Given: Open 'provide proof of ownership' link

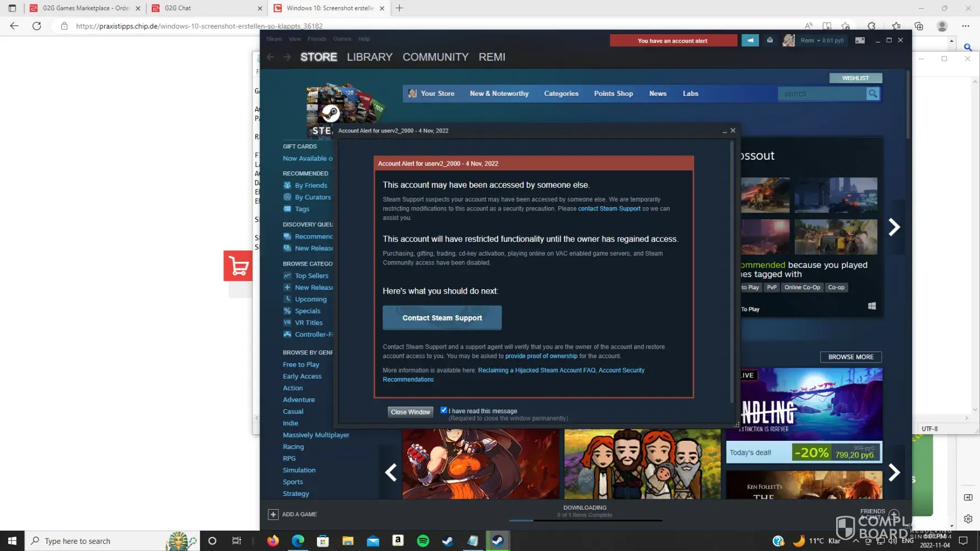Looking at the screenshot, I should 541,356.
